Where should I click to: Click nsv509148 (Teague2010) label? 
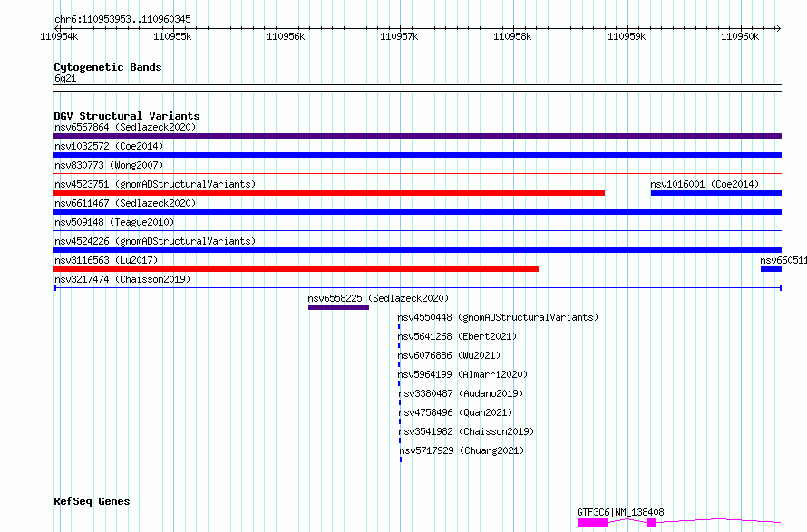[x=114, y=222]
